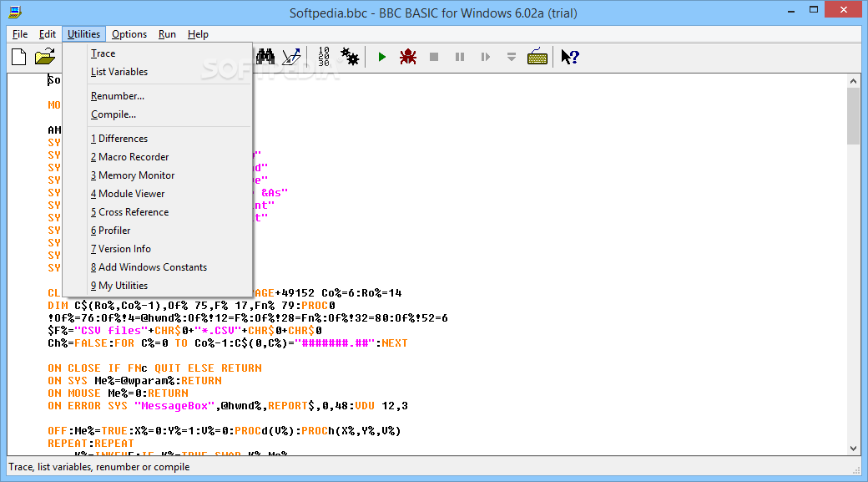868x482 pixels.
Task: Open 9 My Utilities entry
Action: pos(158,286)
